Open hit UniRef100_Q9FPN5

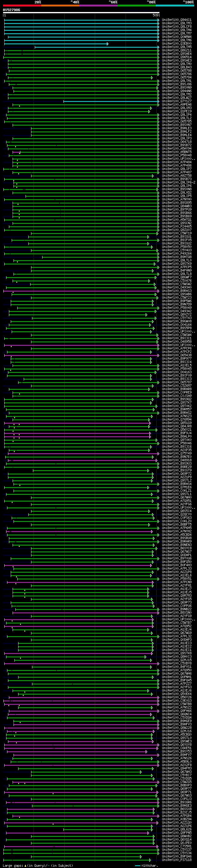[x=176, y=833]
